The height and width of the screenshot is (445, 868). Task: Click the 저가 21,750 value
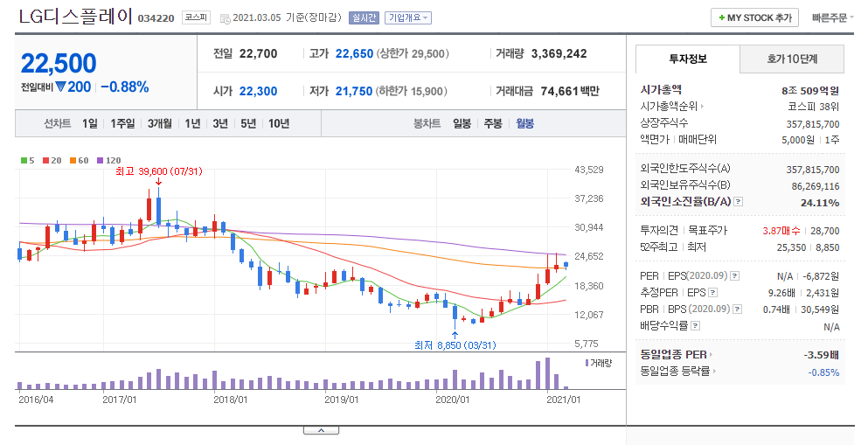pos(354,91)
